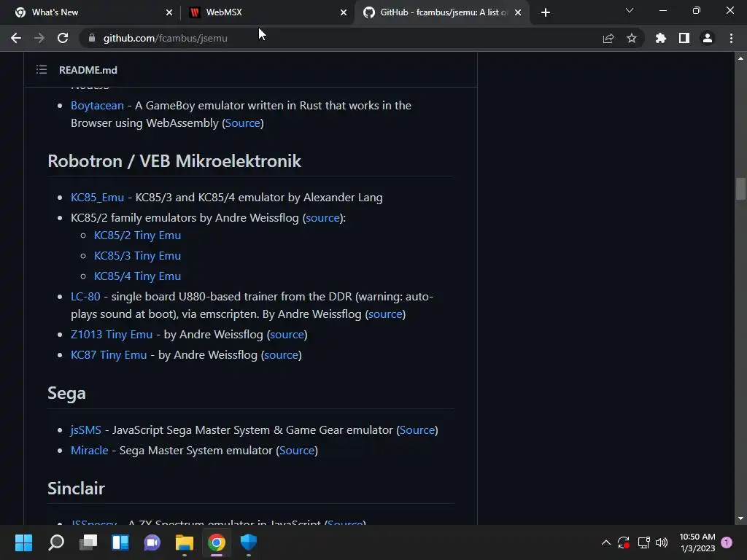Close the What's New tab

(169, 12)
